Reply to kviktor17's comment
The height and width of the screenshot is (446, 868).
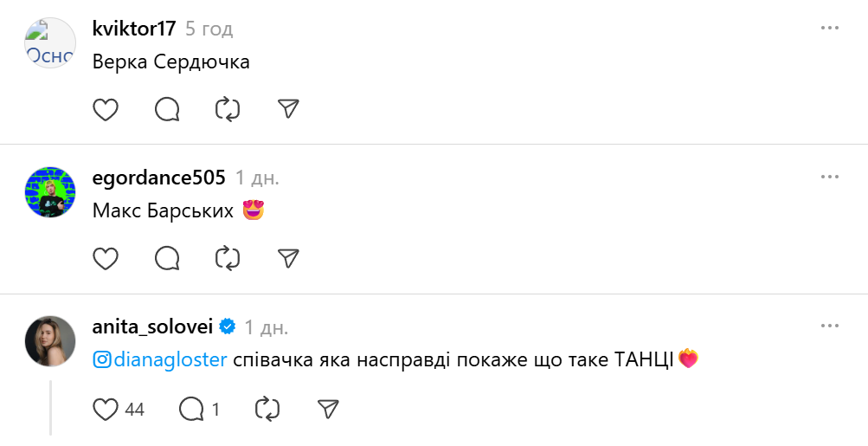[x=167, y=109]
